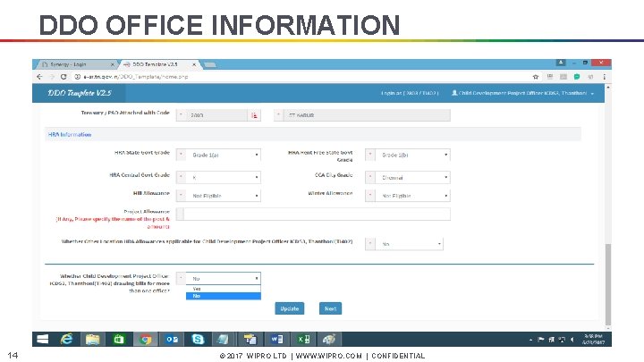644x362 pixels.
Task: Click the Update button
Action: click(x=290, y=308)
